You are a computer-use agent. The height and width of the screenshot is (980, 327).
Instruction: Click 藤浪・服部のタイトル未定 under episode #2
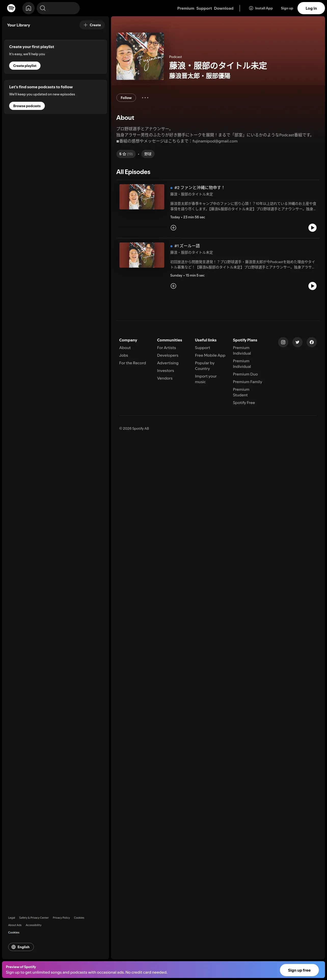pos(192,194)
